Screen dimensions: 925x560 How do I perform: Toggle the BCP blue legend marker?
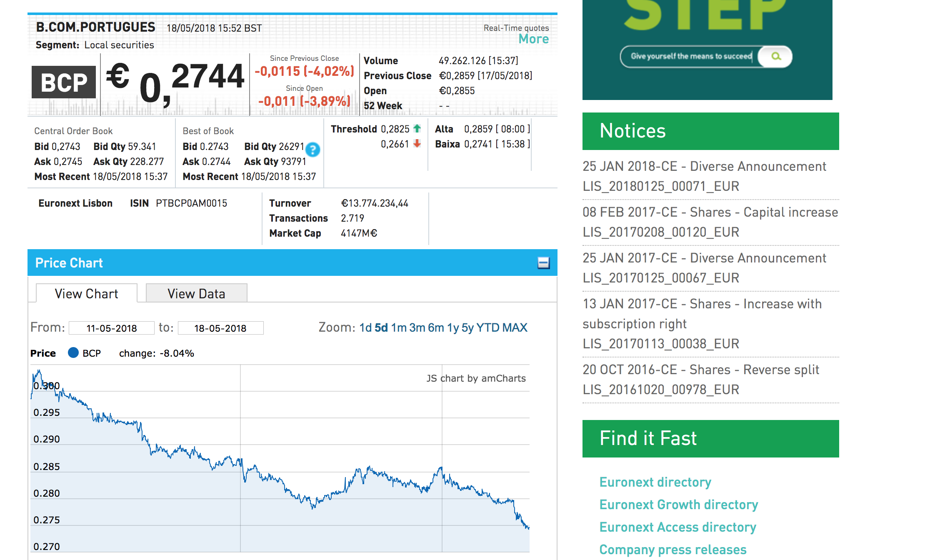pos(73,353)
